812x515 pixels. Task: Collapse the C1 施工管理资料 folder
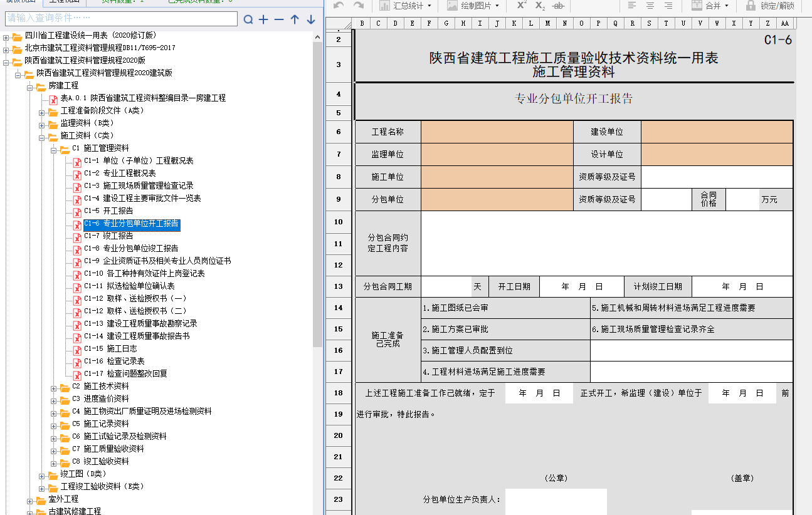click(x=55, y=148)
